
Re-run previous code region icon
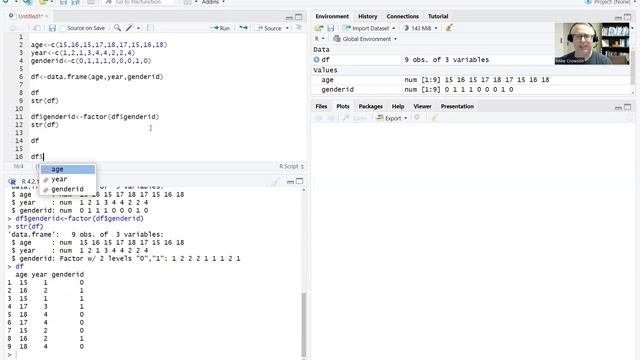click(x=243, y=28)
